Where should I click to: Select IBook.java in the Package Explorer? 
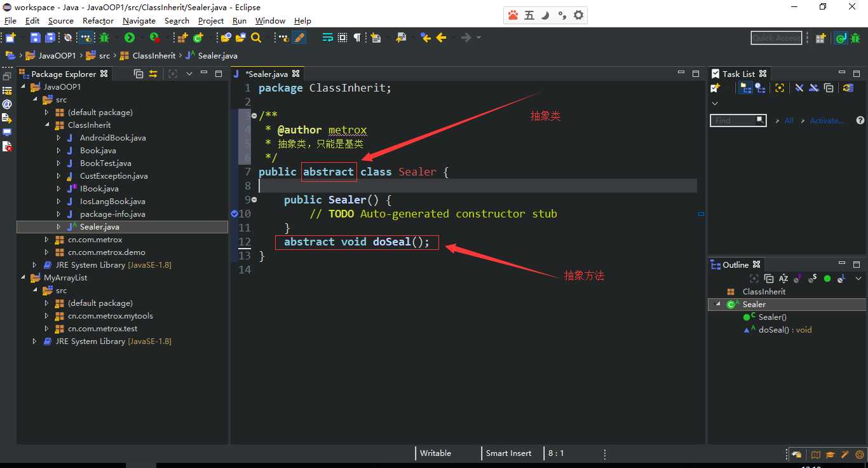[x=99, y=189]
